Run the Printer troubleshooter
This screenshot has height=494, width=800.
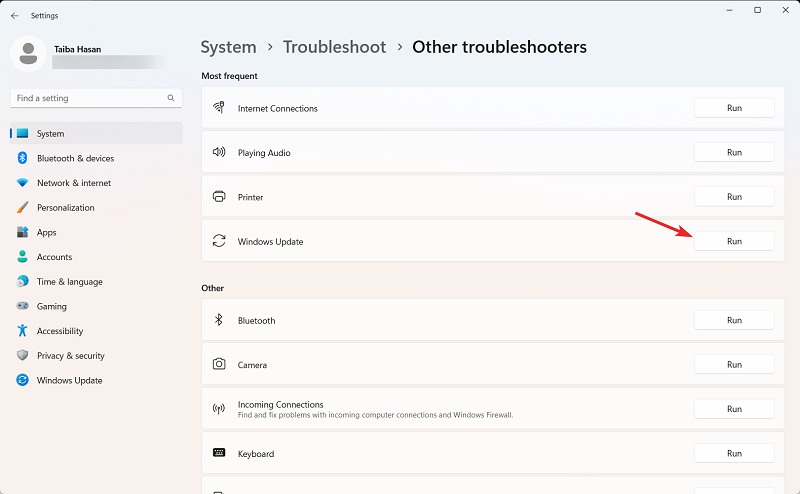click(734, 197)
